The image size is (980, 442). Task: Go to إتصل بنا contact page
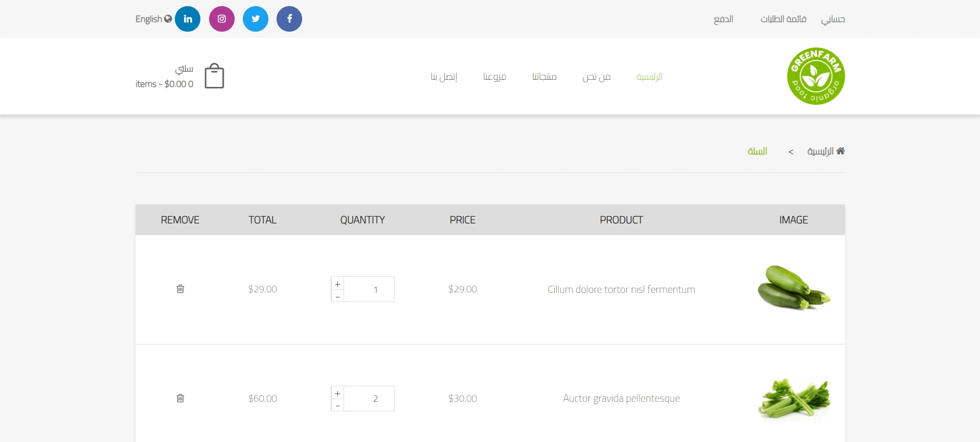tap(444, 77)
